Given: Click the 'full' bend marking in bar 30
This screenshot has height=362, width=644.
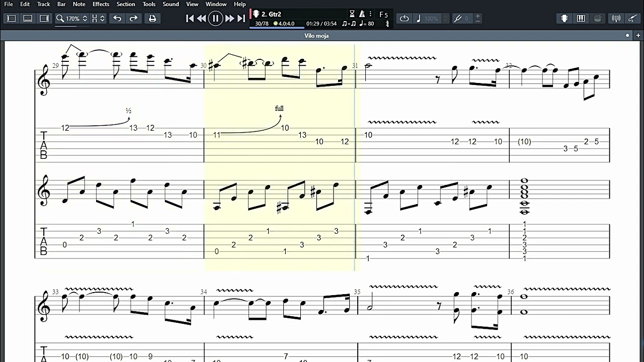Looking at the screenshot, I should 279,109.
